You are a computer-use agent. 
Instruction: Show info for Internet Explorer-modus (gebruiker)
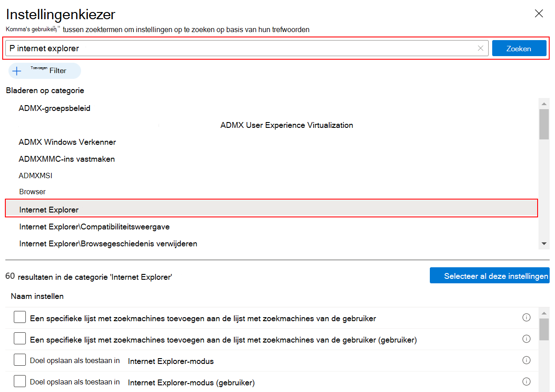pos(526,382)
